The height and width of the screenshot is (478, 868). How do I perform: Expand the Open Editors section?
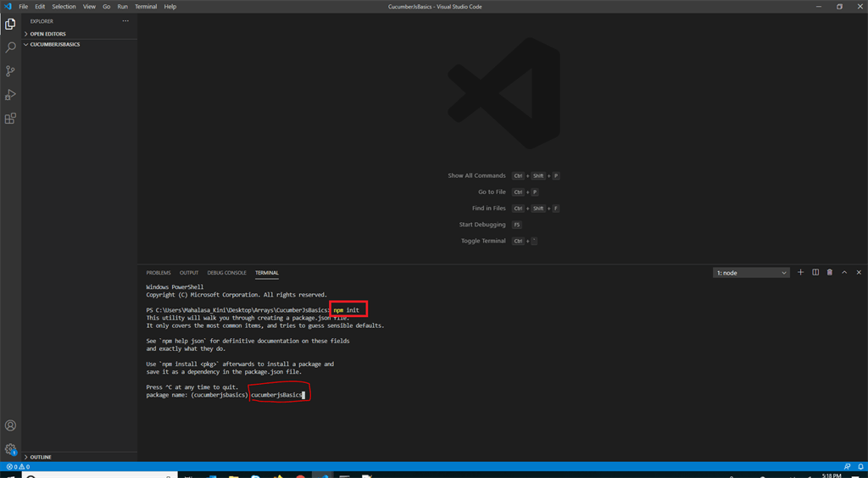click(x=79, y=34)
